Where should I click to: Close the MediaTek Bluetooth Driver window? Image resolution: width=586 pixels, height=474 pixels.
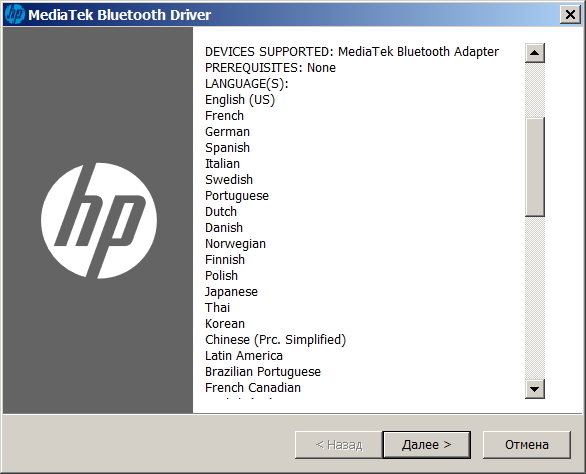click(x=570, y=15)
